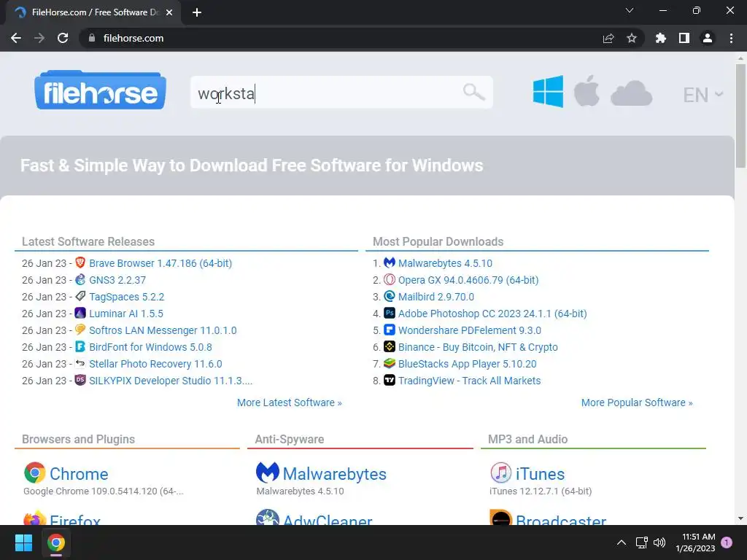Open Binance - Buy Bitcoin link

point(478,347)
